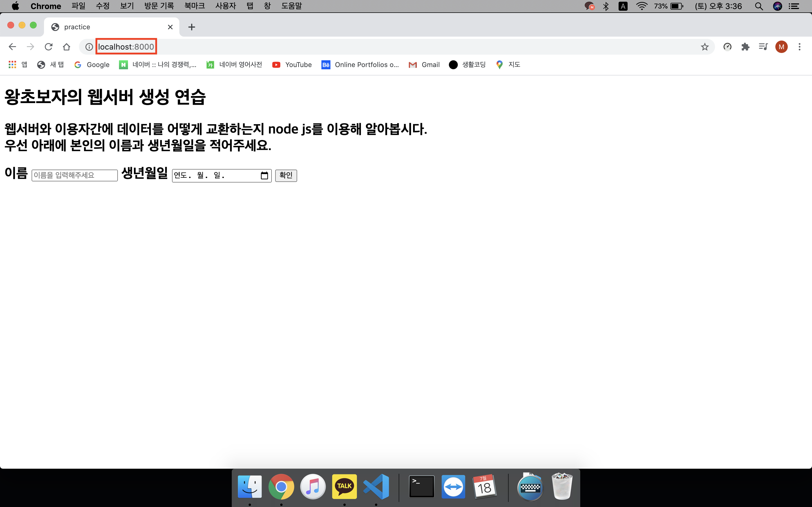The height and width of the screenshot is (507, 812).
Task: Click the 이름 name input field
Action: pyautogui.click(x=74, y=175)
